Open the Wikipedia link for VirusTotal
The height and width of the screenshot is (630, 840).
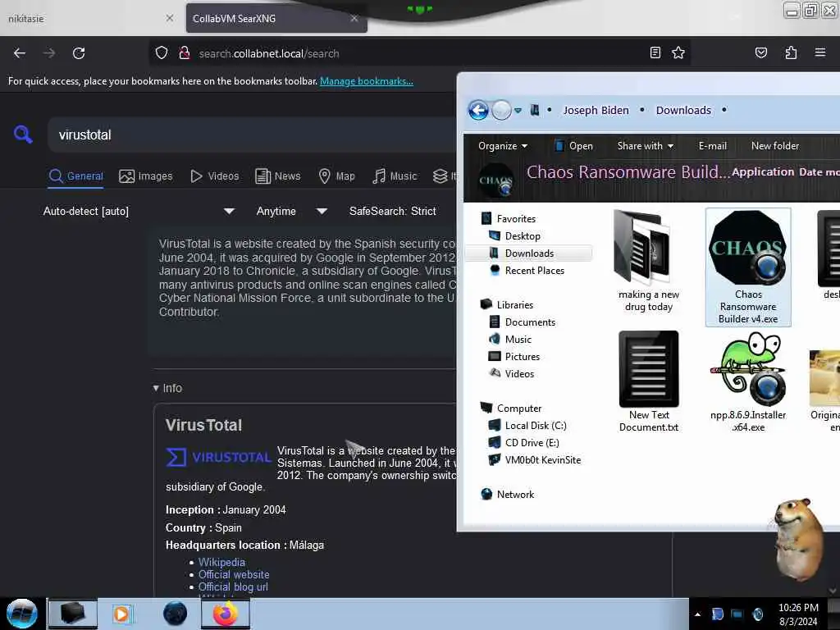[x=221, y=562]
